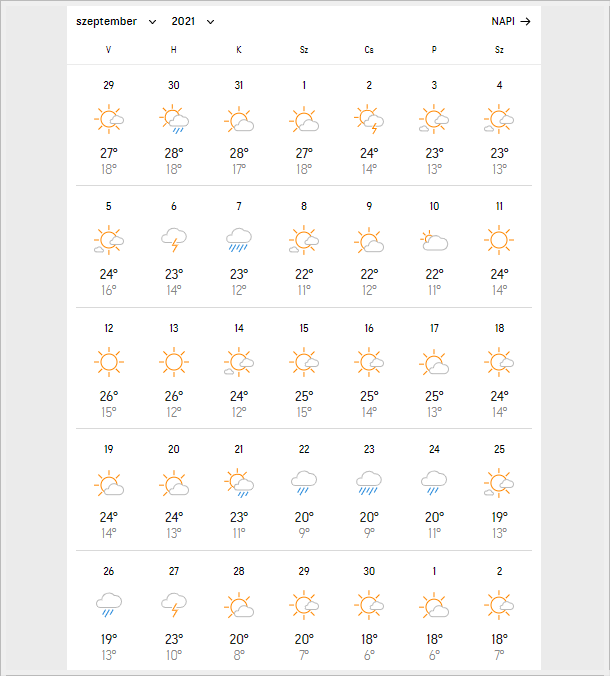Select the day numbered 30 with 18° high

pos(369,571)
